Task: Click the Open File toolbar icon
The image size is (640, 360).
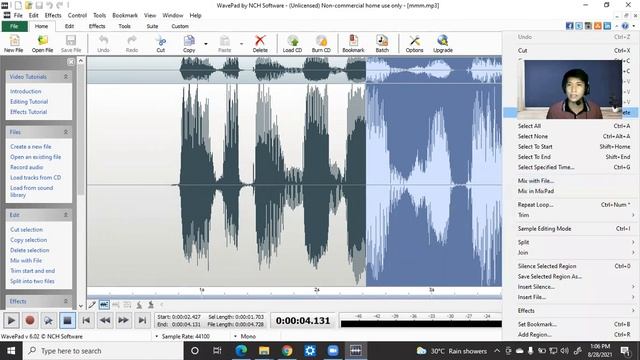Action: click(x=42, y=43)
